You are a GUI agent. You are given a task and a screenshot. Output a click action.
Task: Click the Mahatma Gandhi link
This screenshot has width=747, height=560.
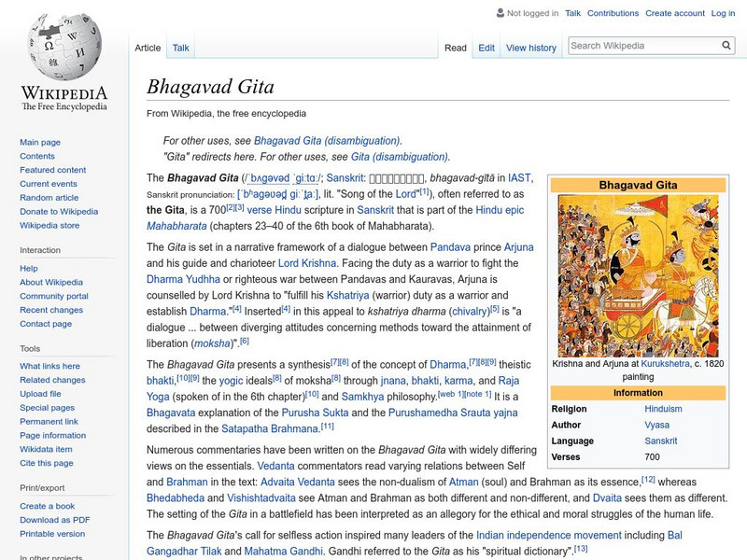[284, 552]
